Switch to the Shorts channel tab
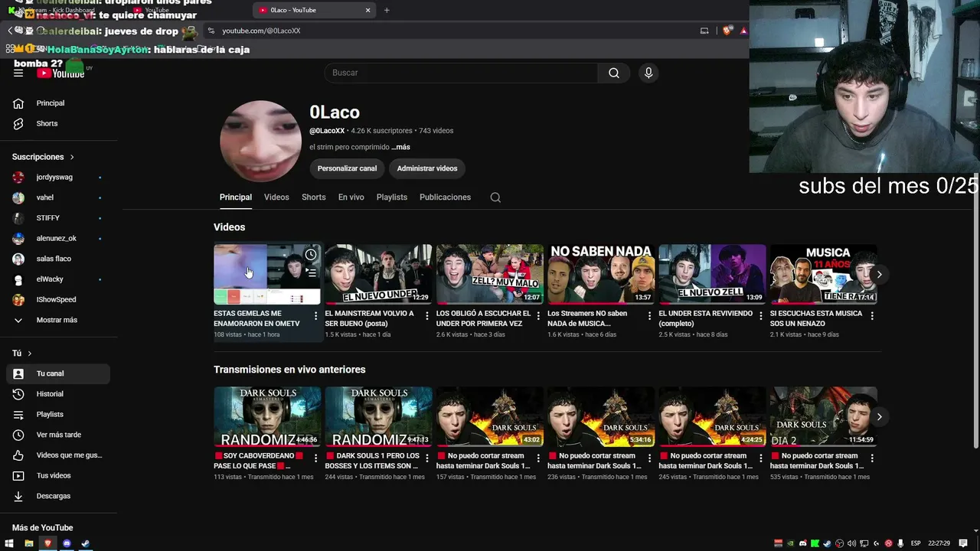980x551 pixels. coord(313,197)
